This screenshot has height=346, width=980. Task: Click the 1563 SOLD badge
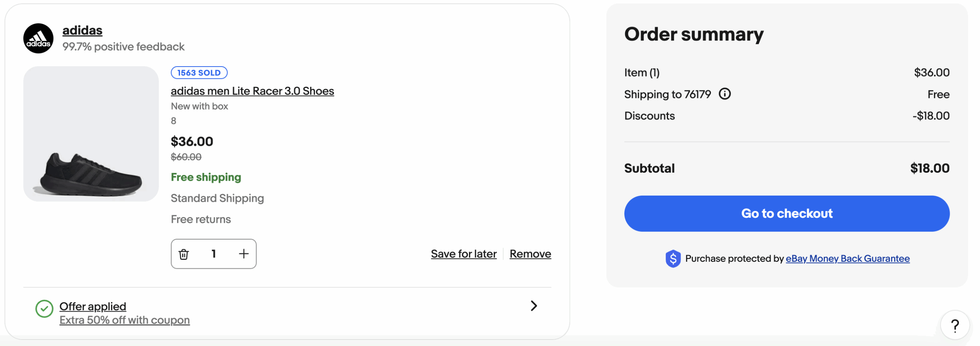[199, 73]
